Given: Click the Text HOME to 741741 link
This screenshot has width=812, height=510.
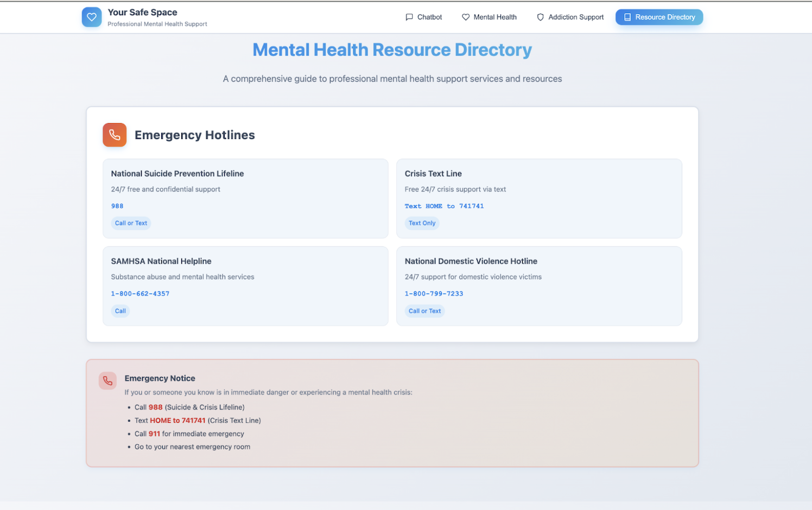Looking at the screenshot, I should [x=444, y=206].
